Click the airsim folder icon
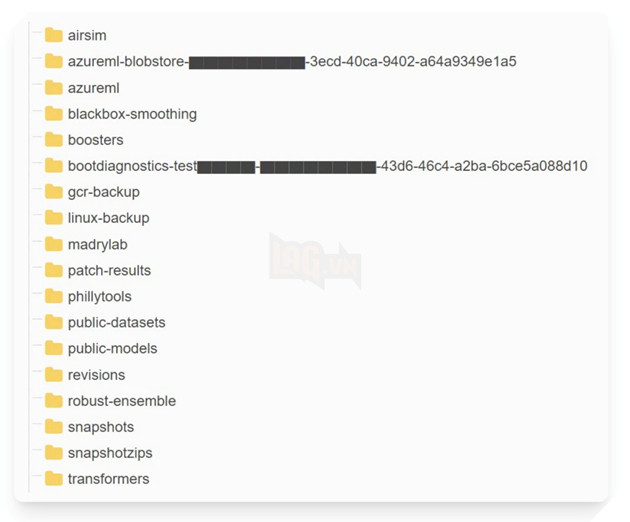The image size is (630, 522). coord(53,35)
